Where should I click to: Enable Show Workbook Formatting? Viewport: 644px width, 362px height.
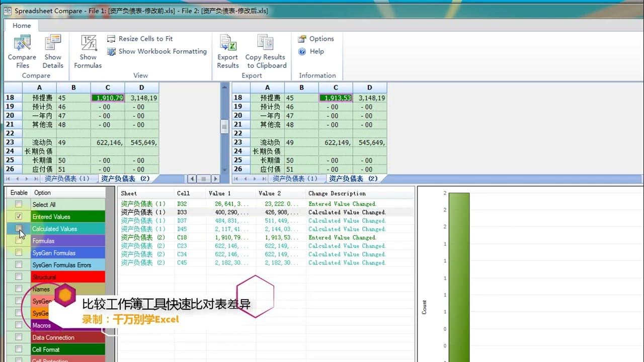(x=157, y=51)
